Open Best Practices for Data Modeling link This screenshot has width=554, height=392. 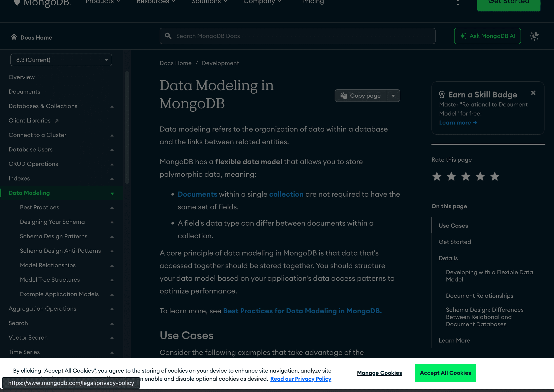pos(302,311)
